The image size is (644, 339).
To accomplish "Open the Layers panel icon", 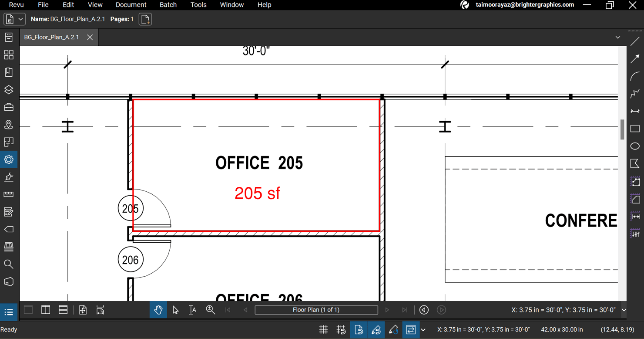I will pyautogui.click(x=9, y=90).
